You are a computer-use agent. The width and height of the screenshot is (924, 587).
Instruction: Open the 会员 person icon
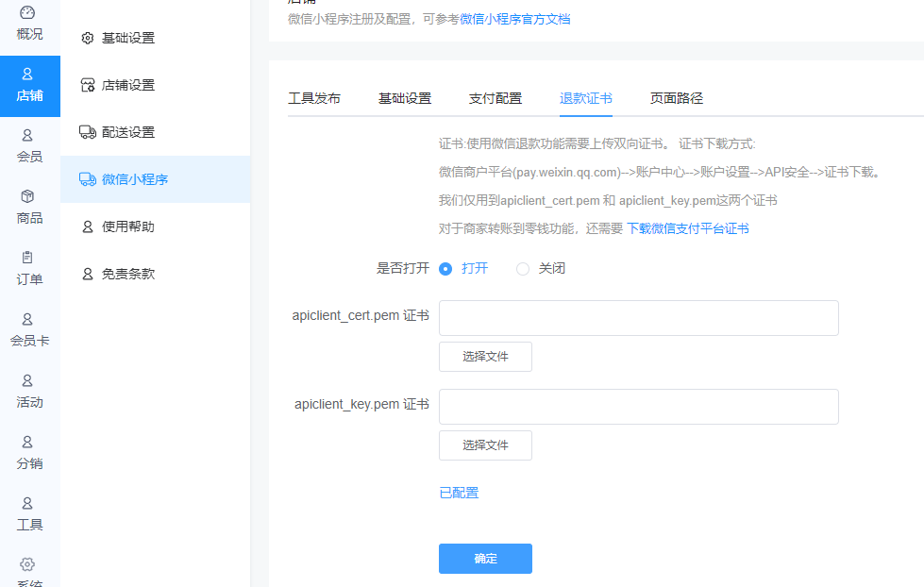coord(27,135)
